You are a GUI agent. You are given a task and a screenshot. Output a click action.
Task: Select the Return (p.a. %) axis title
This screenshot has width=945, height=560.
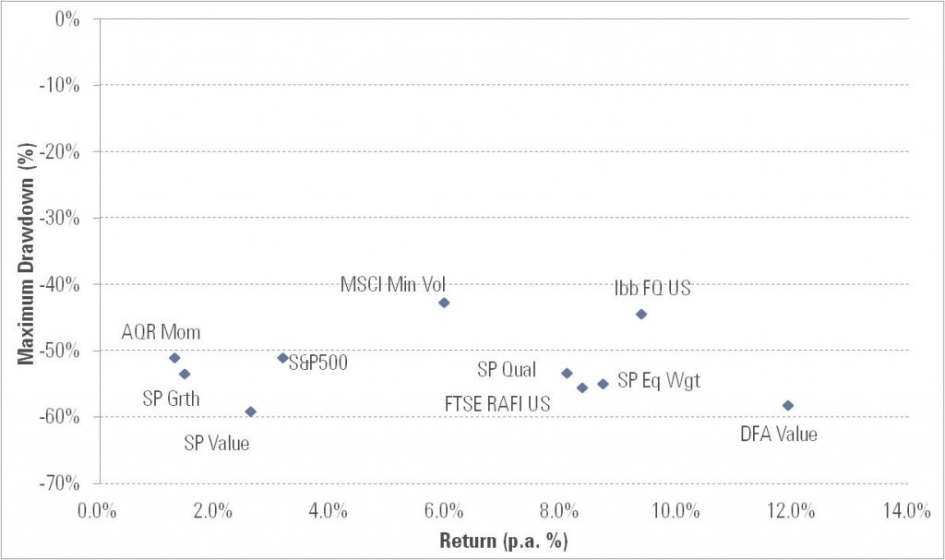[x=503, y=541]
